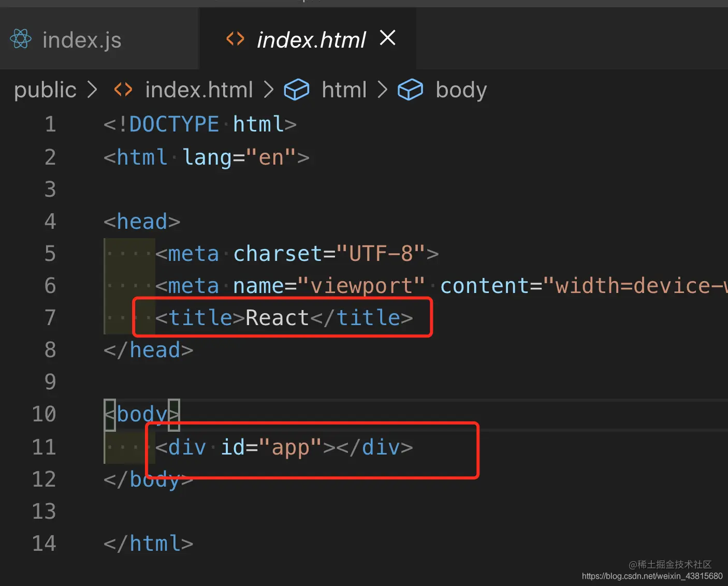Click the opening head tag
This screenshot has width=728, height=586.
[x=142, y=222]
